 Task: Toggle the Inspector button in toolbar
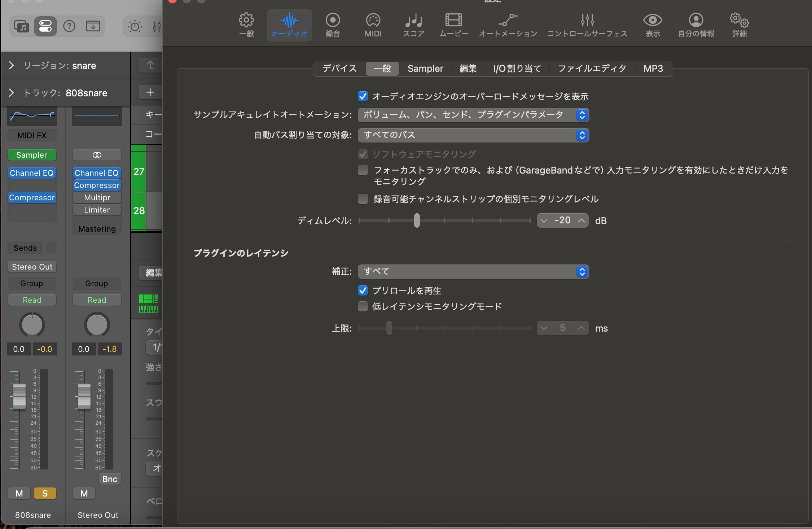point(45,26)
